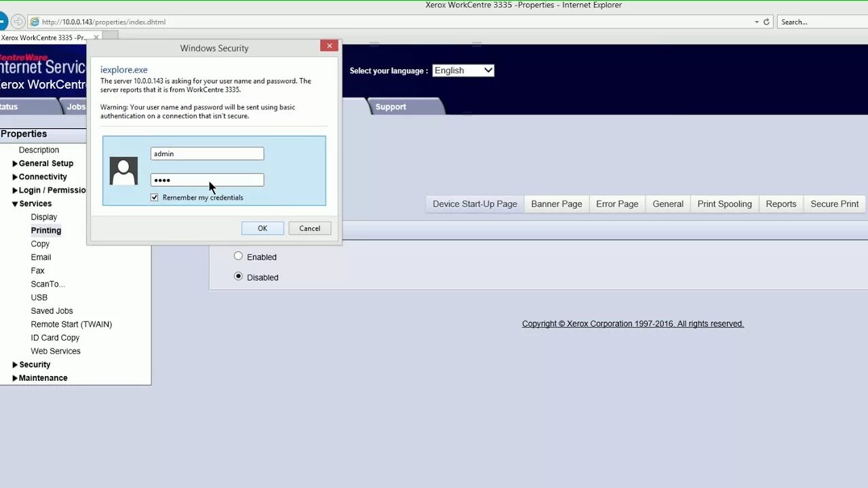
Task: Click the browser back arrow button
Action: pos(2,22)
